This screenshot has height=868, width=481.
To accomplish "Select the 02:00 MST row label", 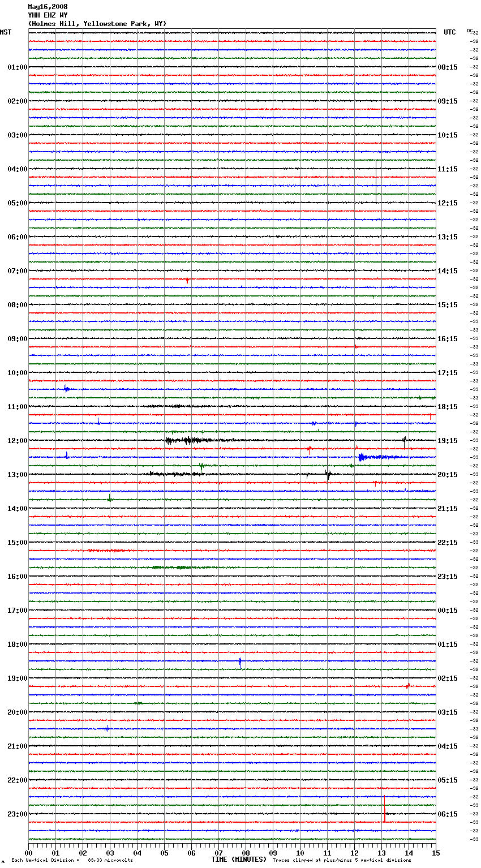I will (18, 101).
